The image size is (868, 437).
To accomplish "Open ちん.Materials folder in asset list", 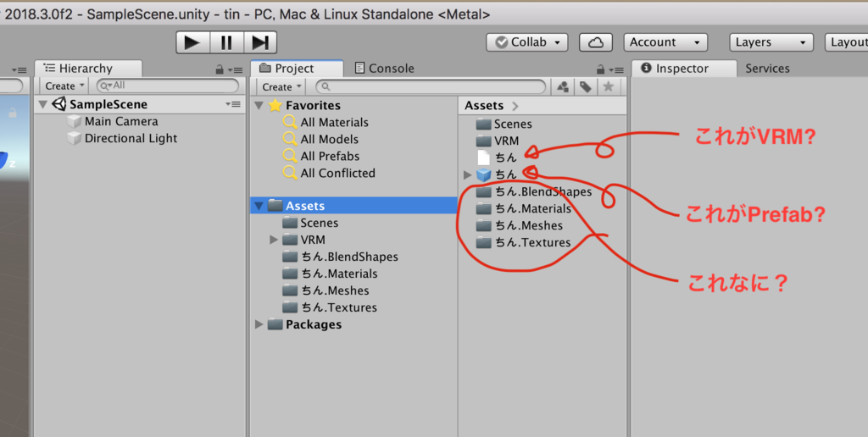I will coord(532,208).
